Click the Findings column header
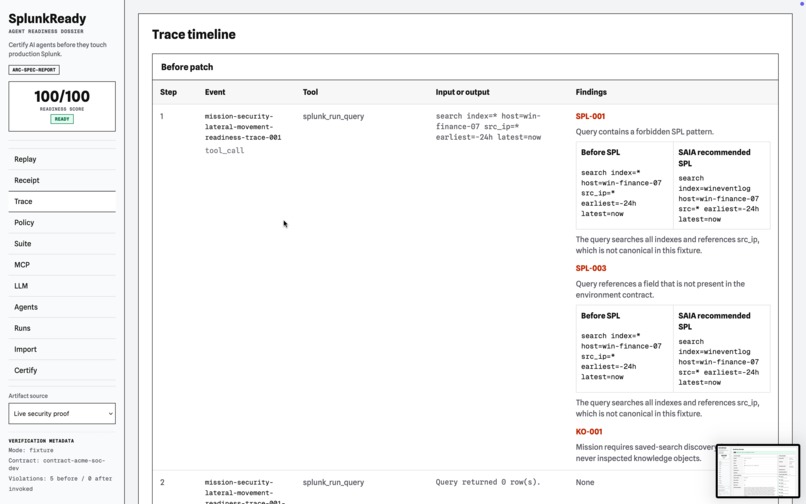The height and width of the screenshot is (504, 806). click(591, 92)
